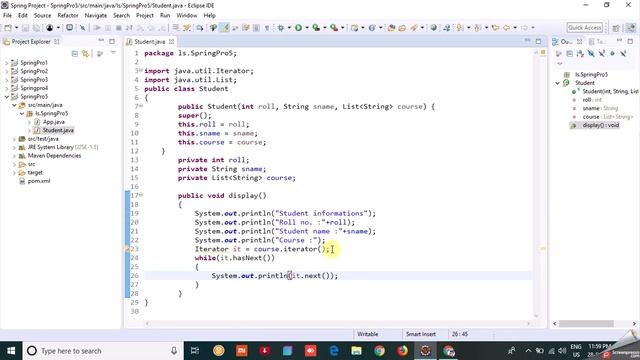Click the 26 : 45 cursor position indicator
Image resolution: width=640 pixels, height=360 pixels.
tap(460, 334)
